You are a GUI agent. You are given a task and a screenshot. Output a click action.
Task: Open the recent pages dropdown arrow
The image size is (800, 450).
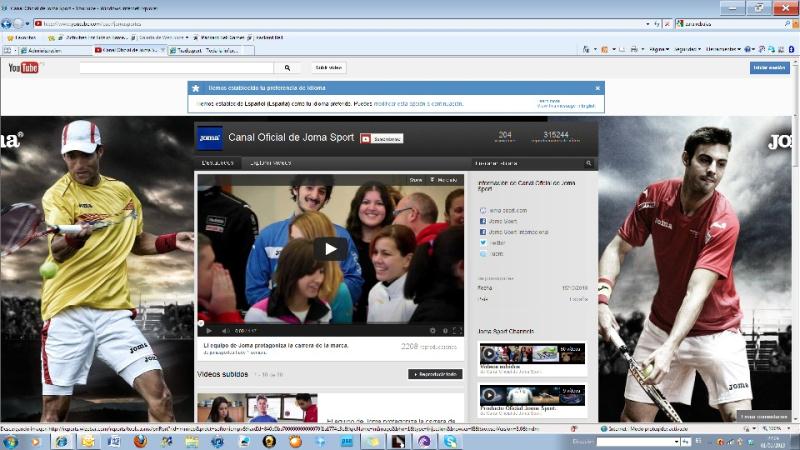[28, 23]
